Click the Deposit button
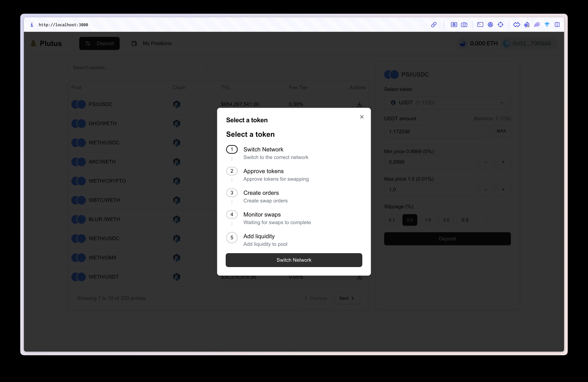This screenshot has height=382, width=588. coord(448,239)
